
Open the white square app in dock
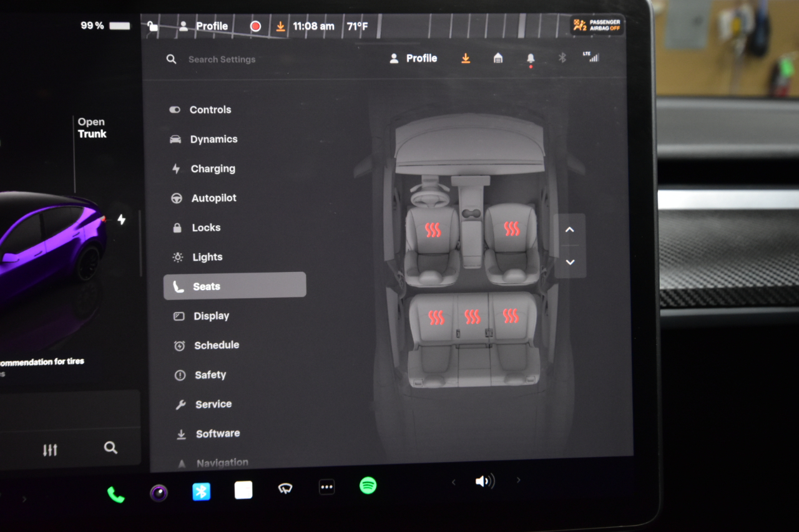coord(243,490)
